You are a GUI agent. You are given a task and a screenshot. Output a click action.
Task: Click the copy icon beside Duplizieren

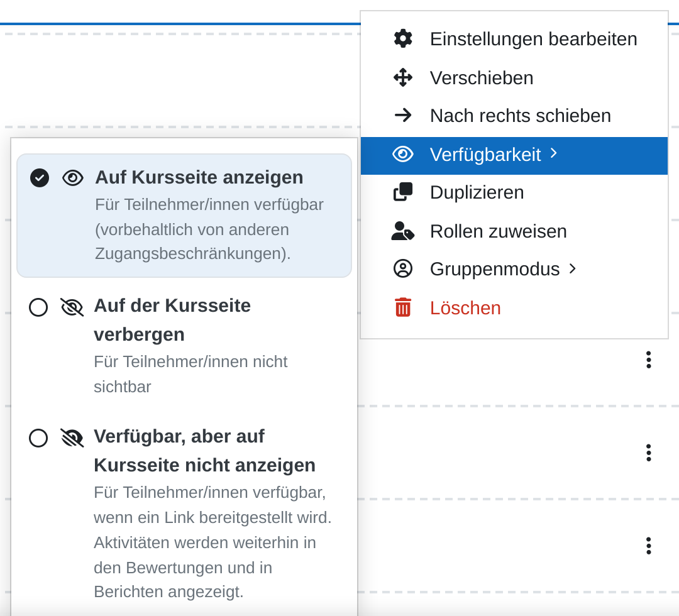point(403,192)
